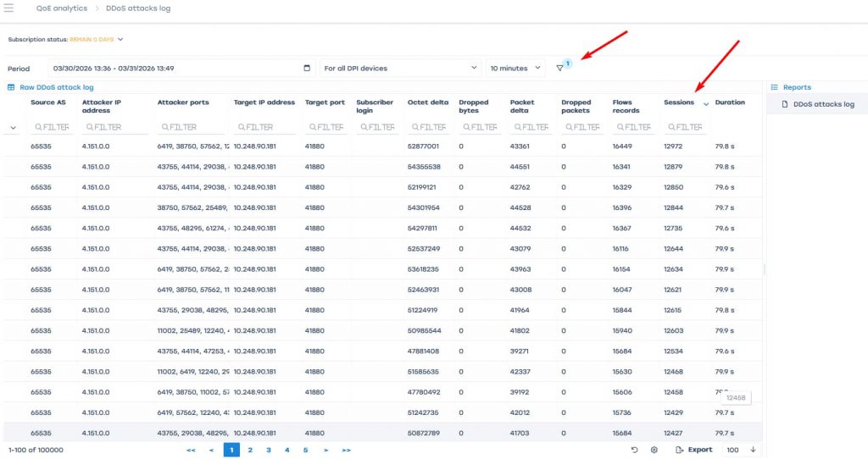Go to the first page

pyautogui.click(x=191, y=451)
